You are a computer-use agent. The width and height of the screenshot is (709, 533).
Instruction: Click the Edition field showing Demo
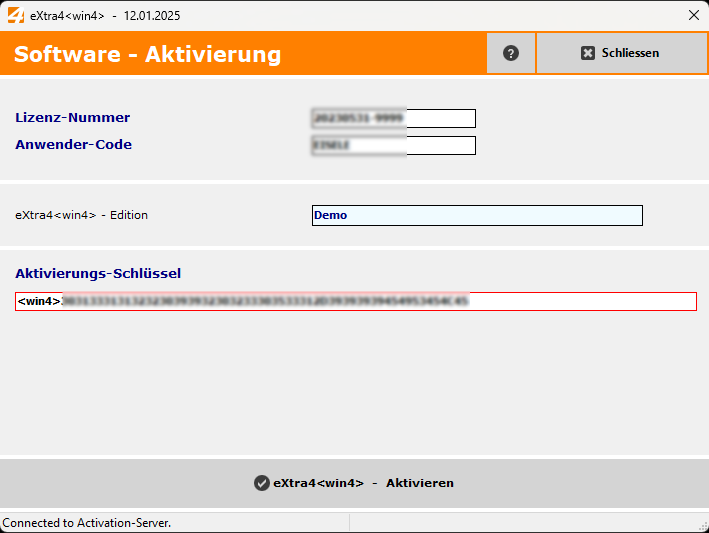point(477,215)
